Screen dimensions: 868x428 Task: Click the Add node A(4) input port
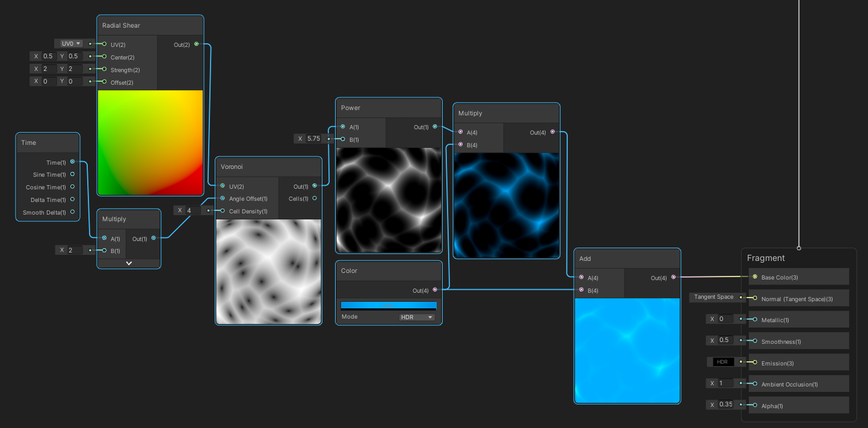[582, 277]
